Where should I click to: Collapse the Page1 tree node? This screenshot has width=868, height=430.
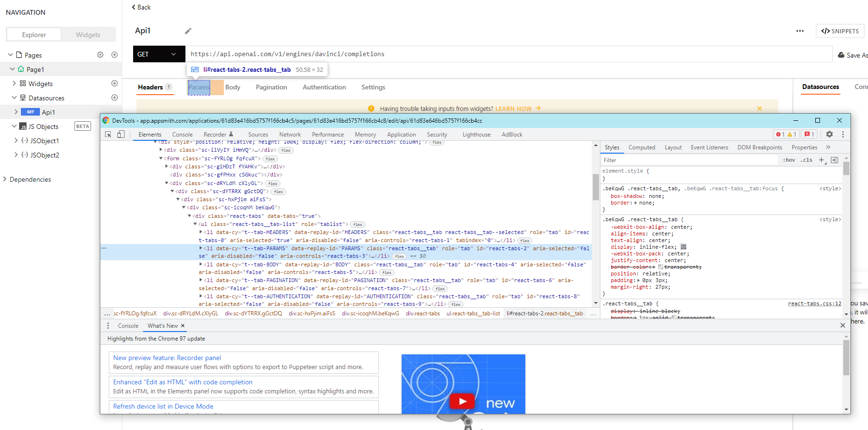pyautogui.click(x=12, y=69)
